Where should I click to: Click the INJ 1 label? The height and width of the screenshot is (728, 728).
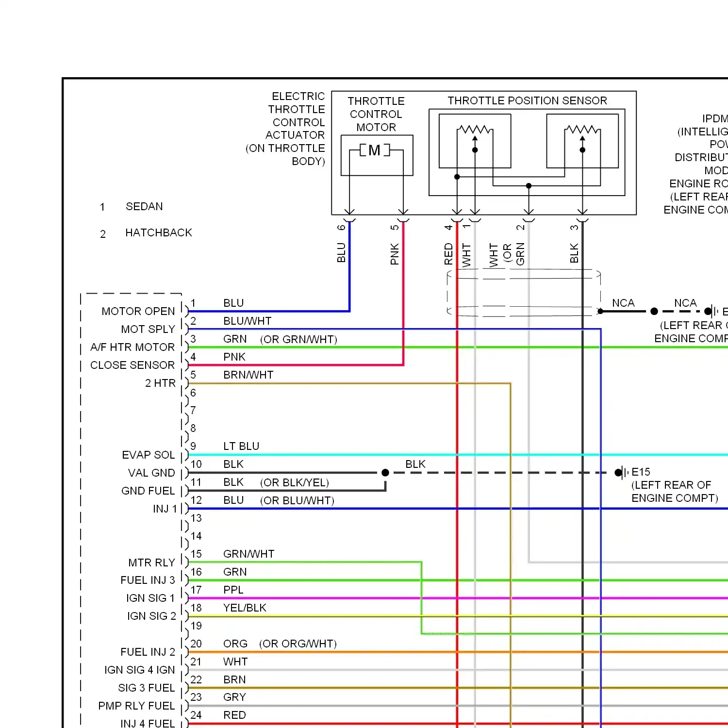click(165, 509)
